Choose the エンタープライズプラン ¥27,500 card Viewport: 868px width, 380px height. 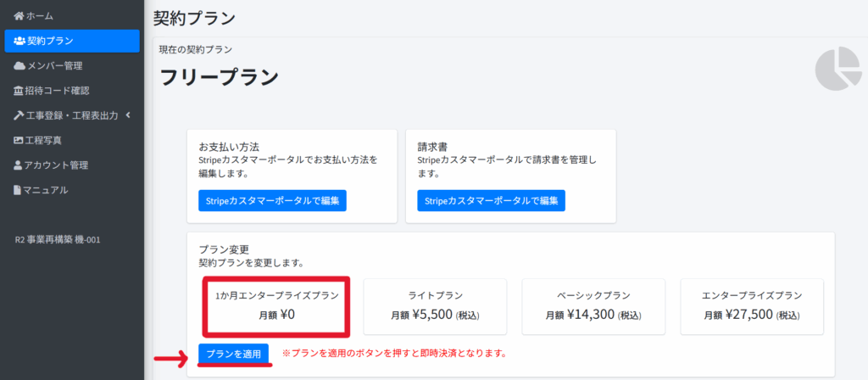[752, 306]
